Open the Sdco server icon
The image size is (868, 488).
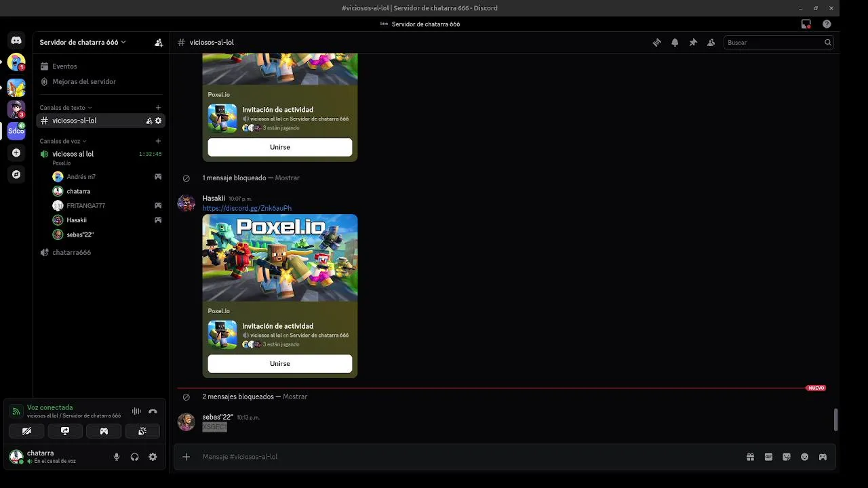(16, 131)
